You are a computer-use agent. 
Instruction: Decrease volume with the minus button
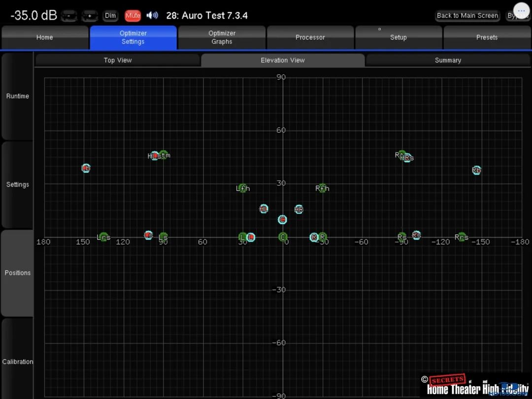pyautogui.click(x=69, y=16)
